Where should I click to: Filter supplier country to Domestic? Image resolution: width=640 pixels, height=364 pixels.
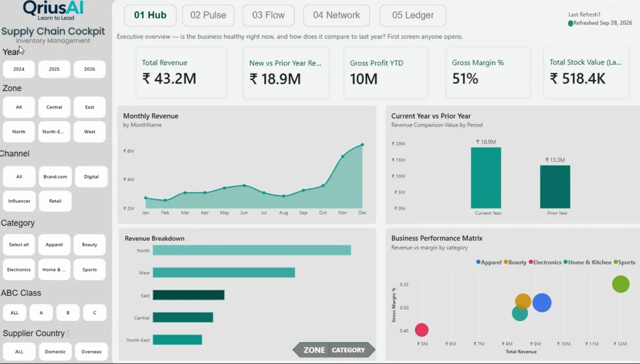pos(55,351)
